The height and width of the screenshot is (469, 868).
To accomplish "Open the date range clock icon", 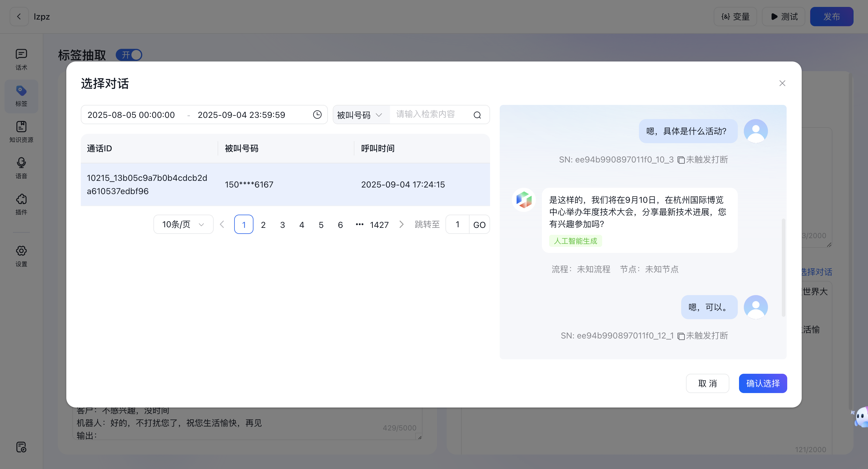I will pos(317,115).
